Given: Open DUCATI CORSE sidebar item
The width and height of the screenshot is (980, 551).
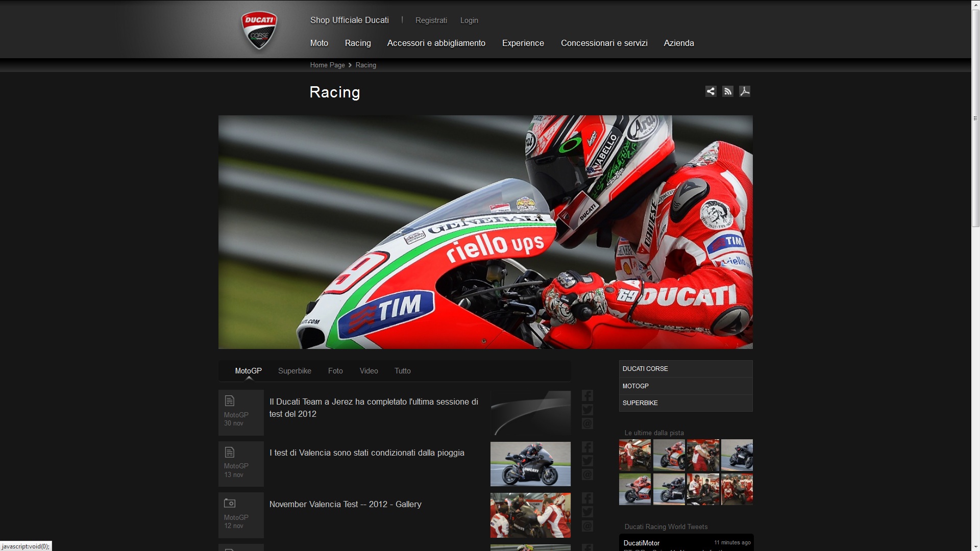Looking at the screenshot, I should click(685, 369).
